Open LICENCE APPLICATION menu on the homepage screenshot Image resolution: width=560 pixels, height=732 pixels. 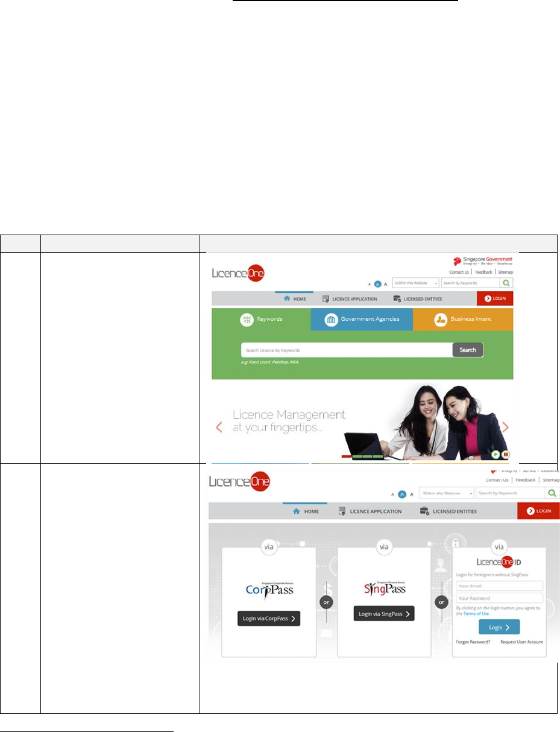point(350,299)
